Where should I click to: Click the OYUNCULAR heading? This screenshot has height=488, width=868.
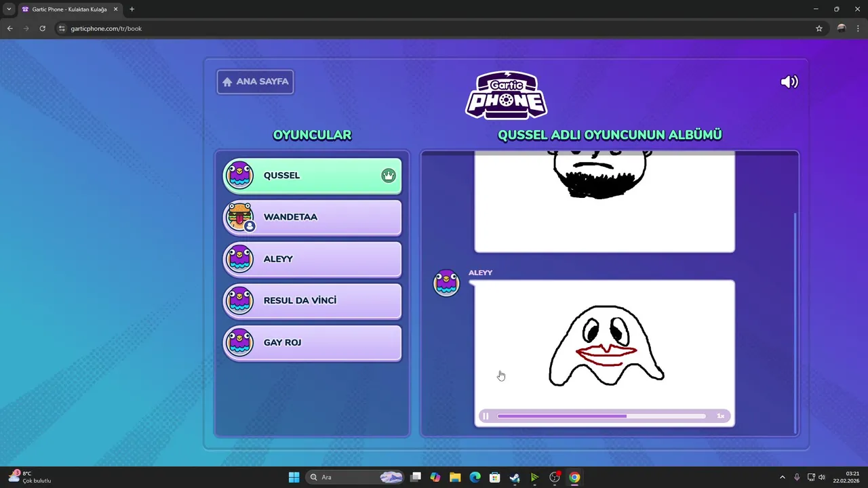[312, 135]
